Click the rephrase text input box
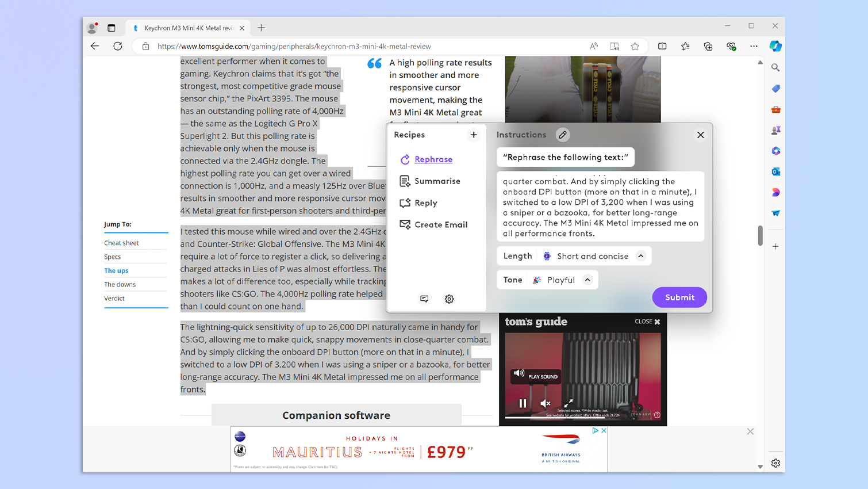 click(600, 207)
